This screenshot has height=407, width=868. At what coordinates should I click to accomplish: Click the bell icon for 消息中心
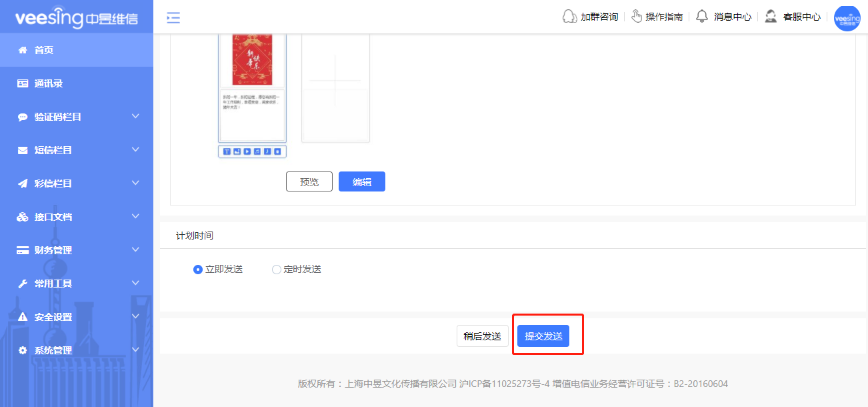coord(701,15)
